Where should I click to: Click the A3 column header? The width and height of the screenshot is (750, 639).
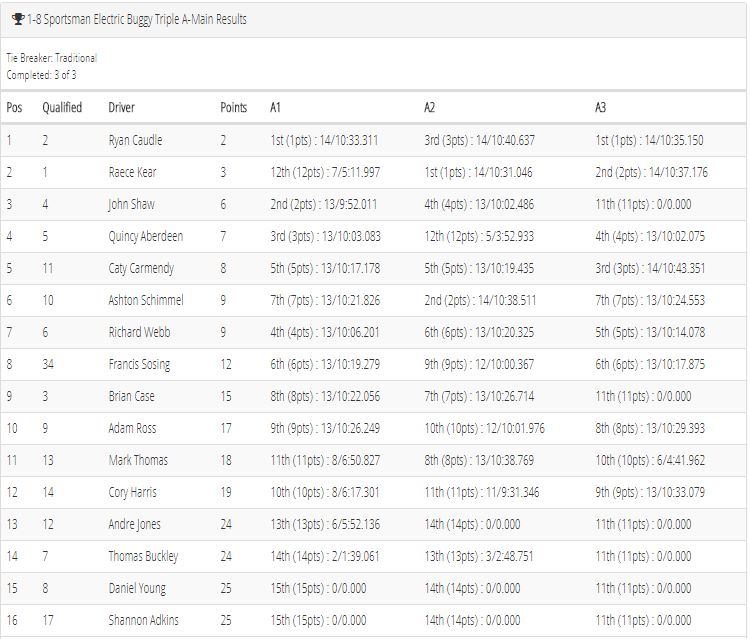600,107
